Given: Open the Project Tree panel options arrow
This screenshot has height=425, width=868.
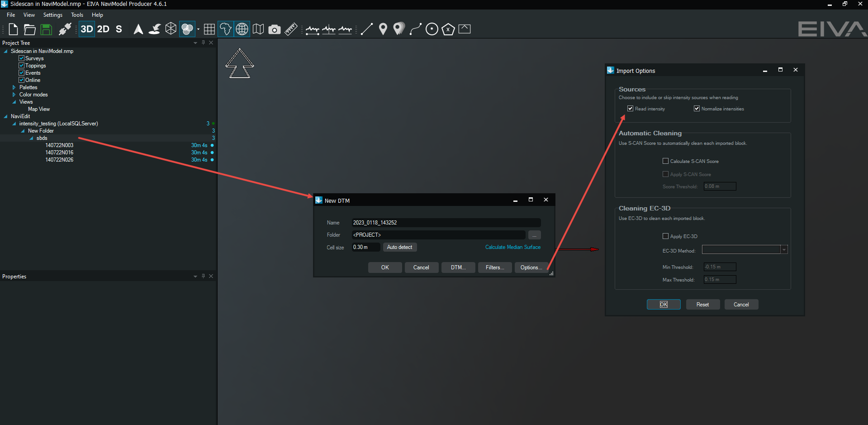Looking at the screenshot, I should (195, 43).
